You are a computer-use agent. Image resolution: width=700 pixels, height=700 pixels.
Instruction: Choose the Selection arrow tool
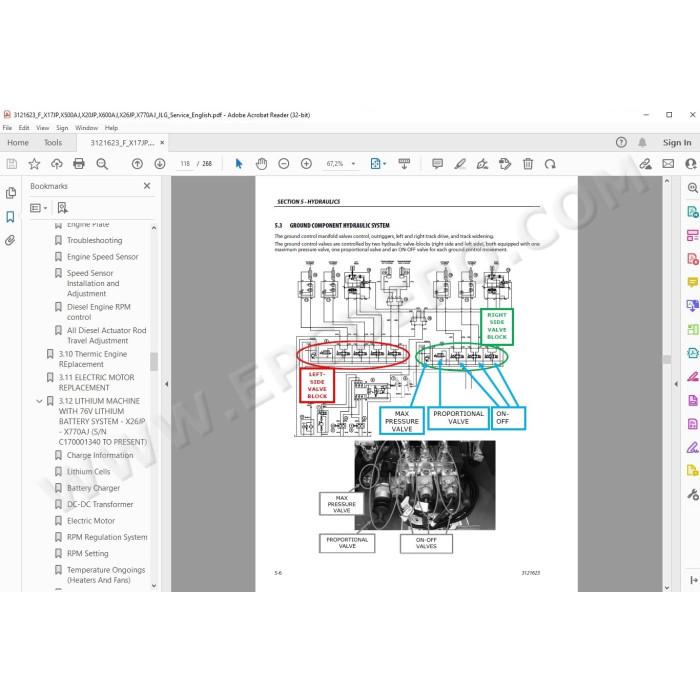pyautogui.click(x=239, y=164)
